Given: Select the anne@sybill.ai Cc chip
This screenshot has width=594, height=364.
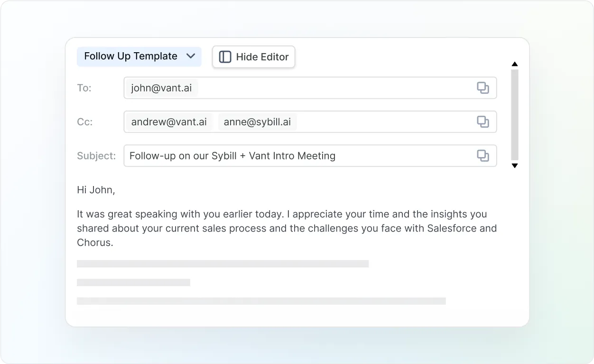Looking at the screenshot, I should tap(258, 122).
